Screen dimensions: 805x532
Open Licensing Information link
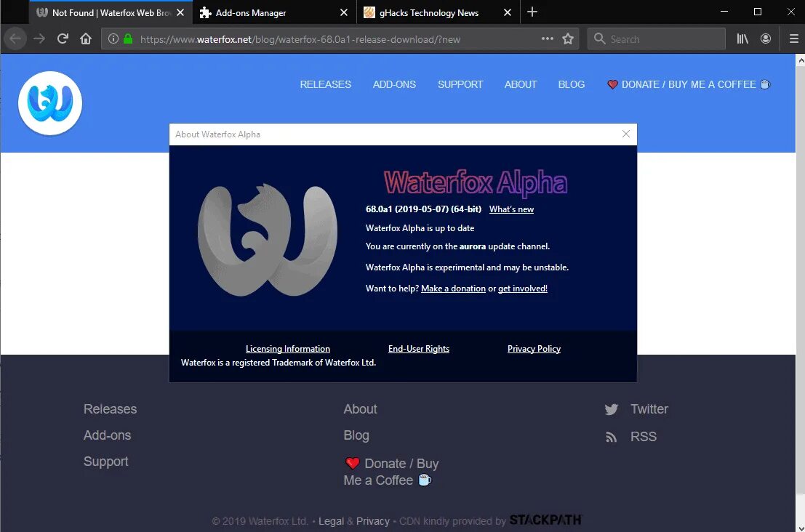tap(288, 349)
